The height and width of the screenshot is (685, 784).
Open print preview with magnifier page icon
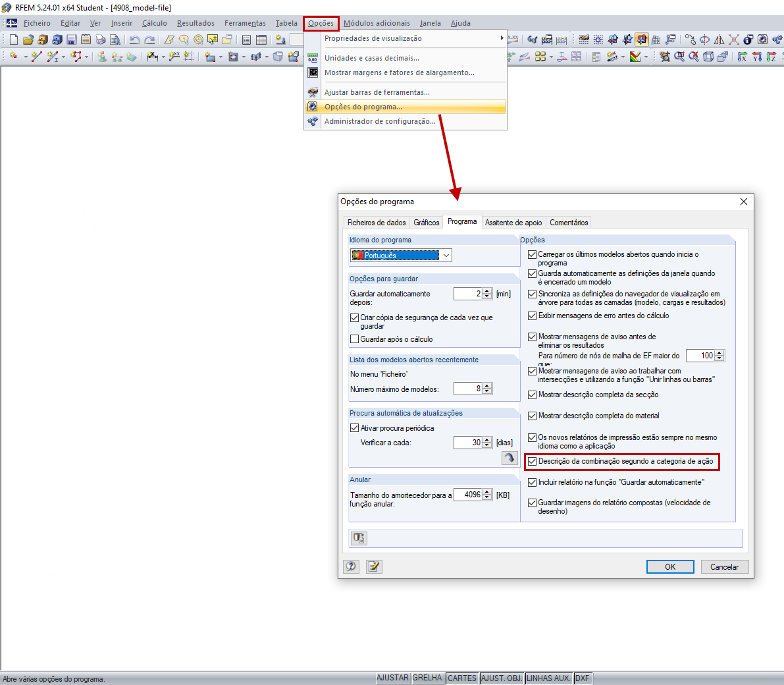point(115,40)
